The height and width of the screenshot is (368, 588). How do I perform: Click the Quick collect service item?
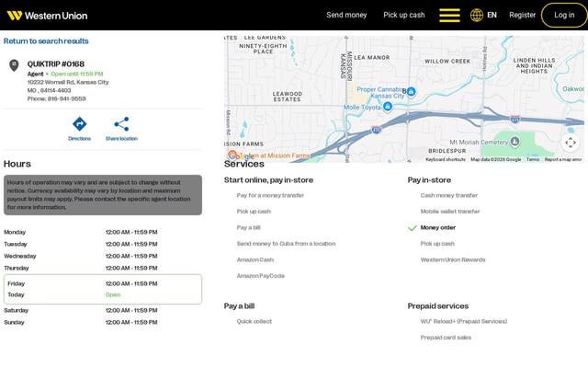(254, 321)
